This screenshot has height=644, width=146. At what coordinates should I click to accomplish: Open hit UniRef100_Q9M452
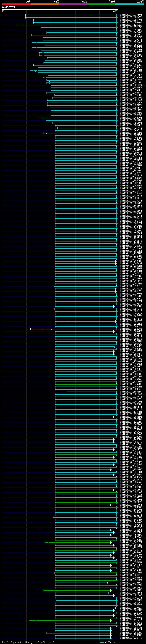point(131,20)
